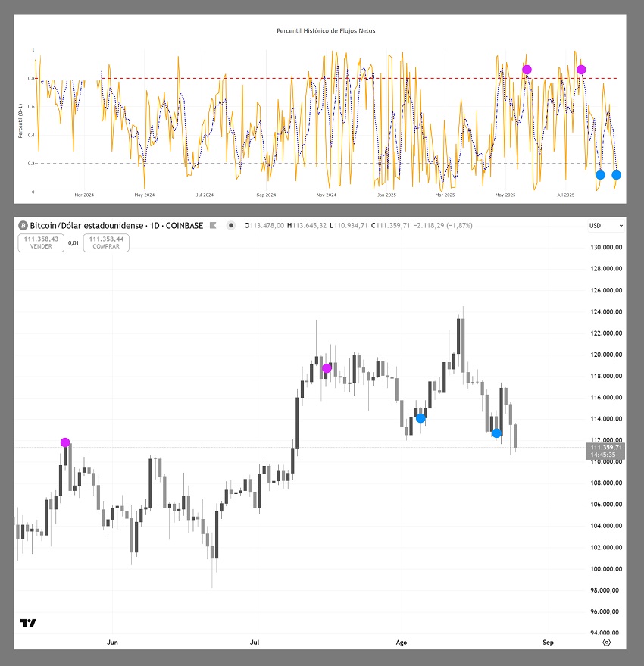The width and height of the screenshot is (644, 666).
Task: Click the 116.000,00 price axis label
Action: coord(606,398)
